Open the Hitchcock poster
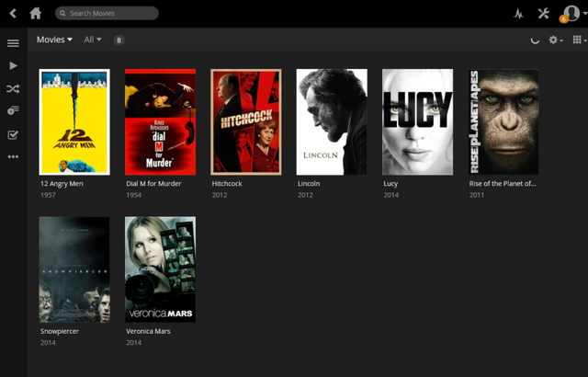The height and width of the screenshot is (377, 588). 246,122
